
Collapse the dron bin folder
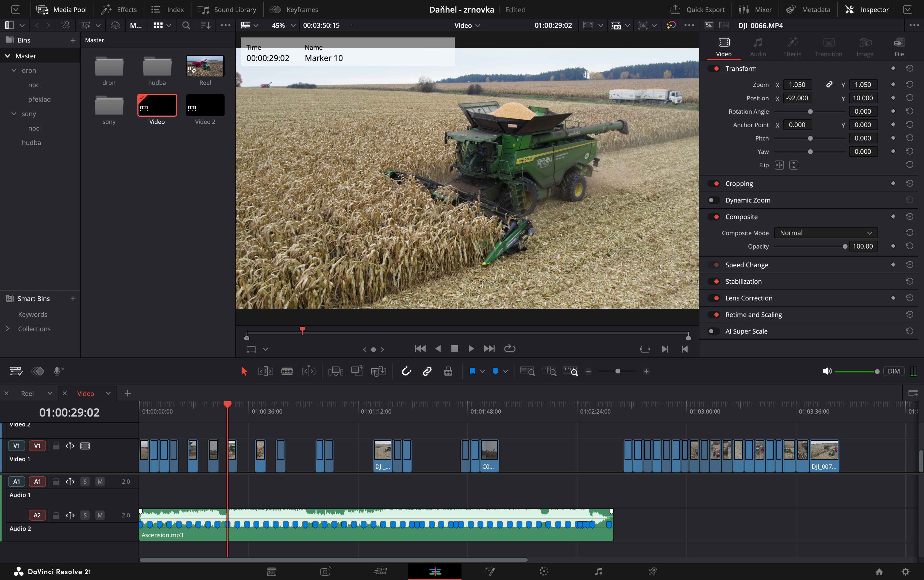click(14, 70)
